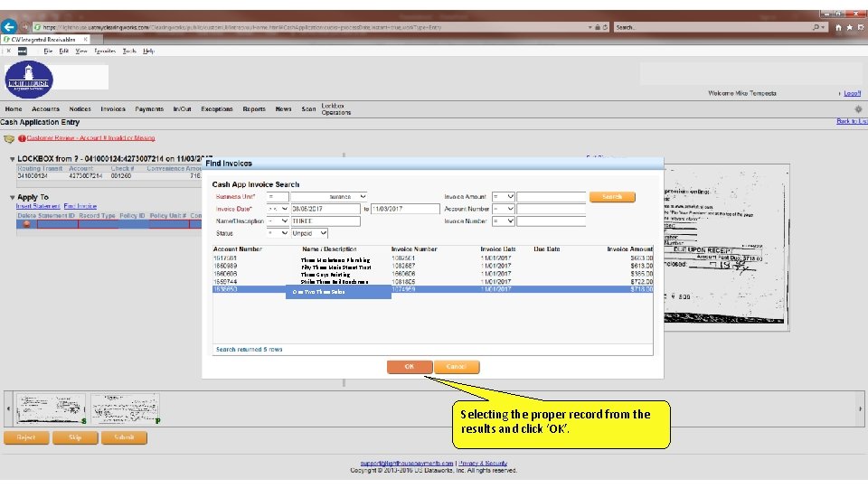The width and height of the screenshot is (868, 488).
Task: Click the Lighthouse logo
Action: [x=29, y=80]
